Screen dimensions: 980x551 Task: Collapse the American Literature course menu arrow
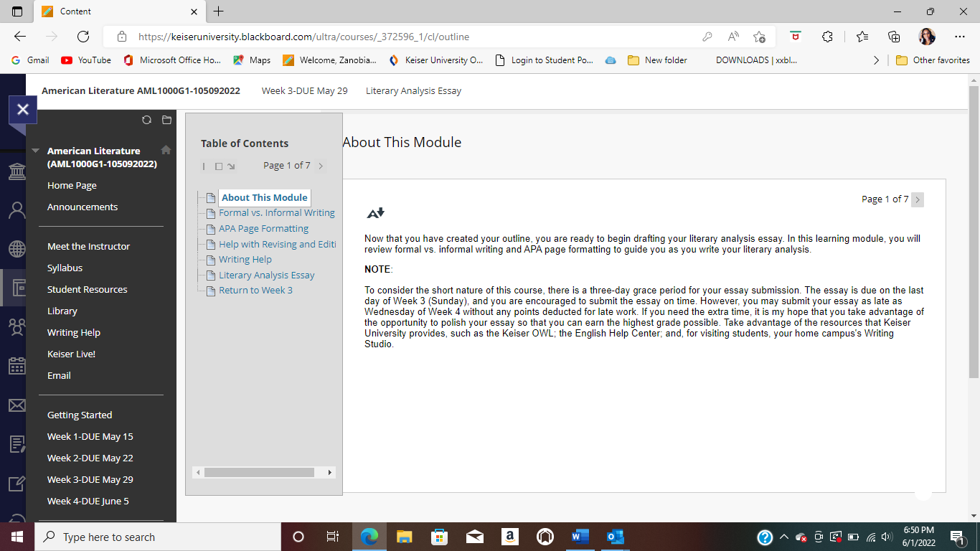36,151
